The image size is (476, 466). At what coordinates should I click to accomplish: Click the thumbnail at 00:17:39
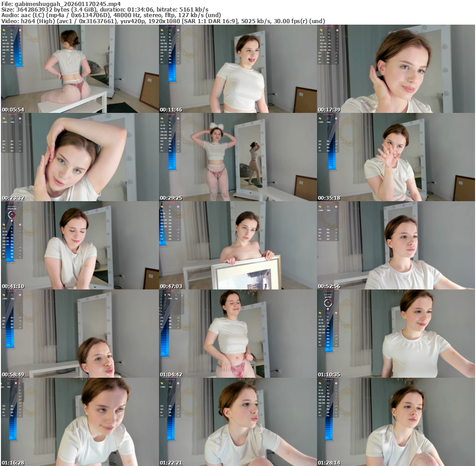[396, 69]
